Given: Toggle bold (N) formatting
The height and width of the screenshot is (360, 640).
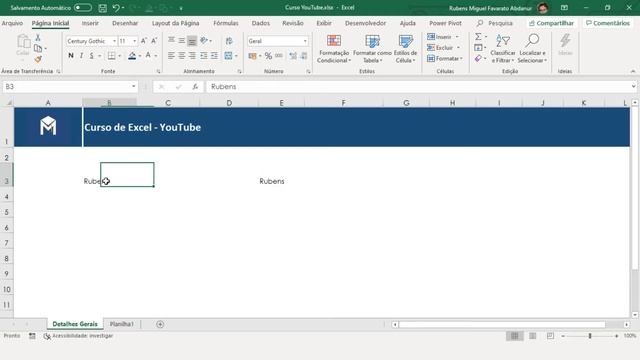Looking at the screenshot, I should click(71, 56).
